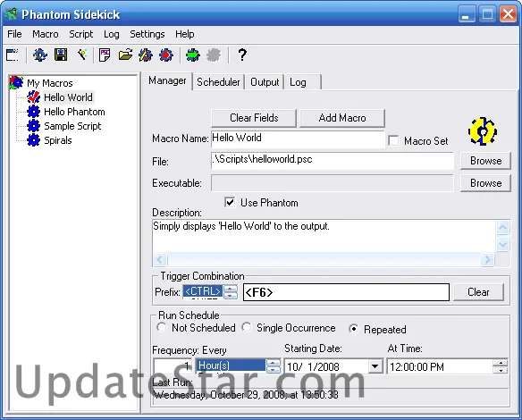
Task: Click the blue gear new macro icon
Action: click(x=40, y=55)
